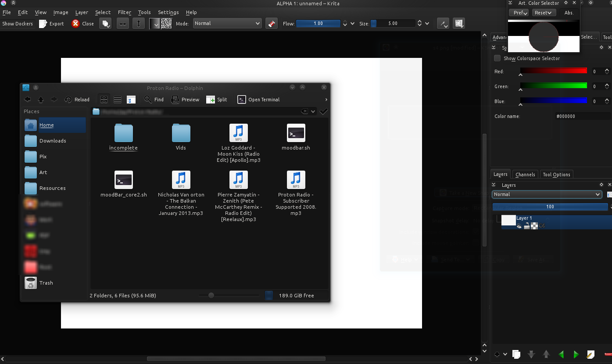Open the File menu
The height and width of the screenshot is (364, 612).
(7, 12)
